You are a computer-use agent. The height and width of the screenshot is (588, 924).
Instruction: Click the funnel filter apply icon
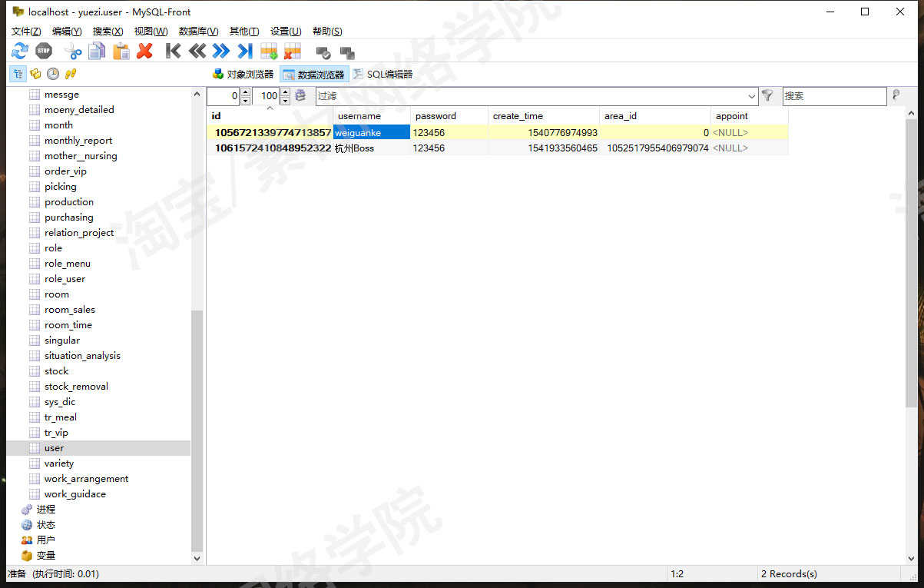click(x=767, y=95)
